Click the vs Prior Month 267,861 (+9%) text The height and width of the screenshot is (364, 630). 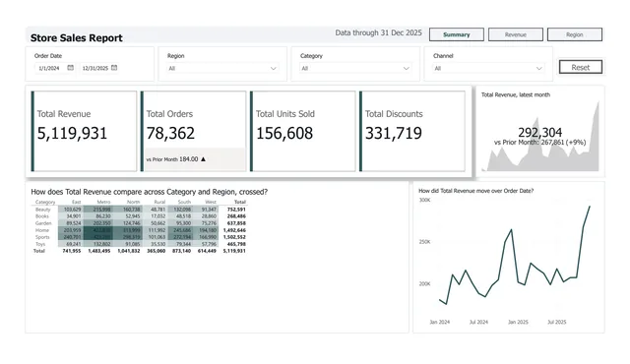point(540,142)
